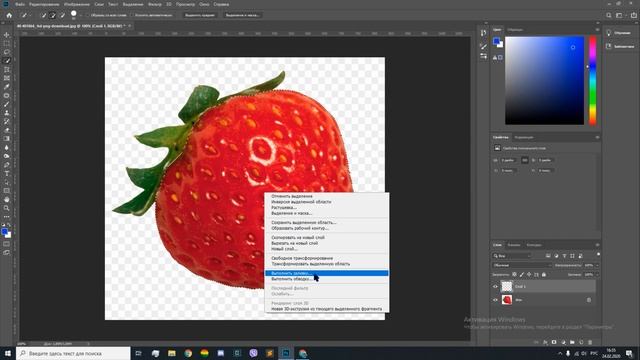This screenshot has width=640, height=360.
Task: Choose Отменить выделение in context menu
Action: [x=327, y=196]
